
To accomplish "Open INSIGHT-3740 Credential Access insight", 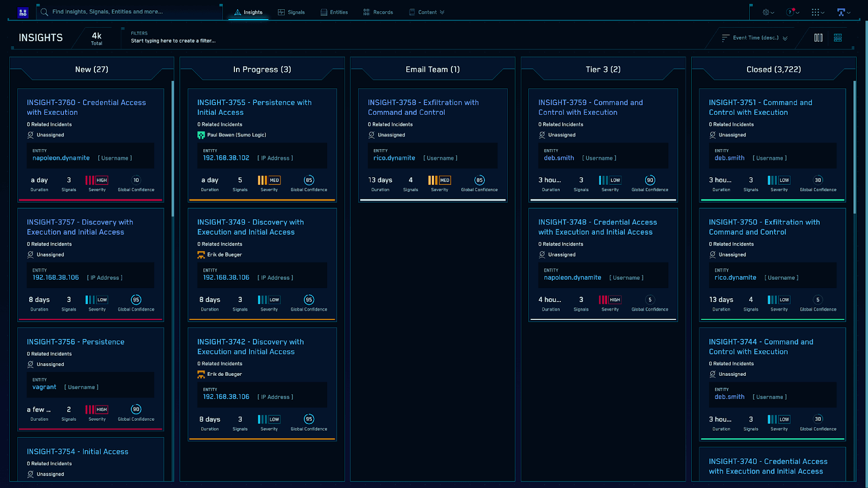I will tap(768, 466).
